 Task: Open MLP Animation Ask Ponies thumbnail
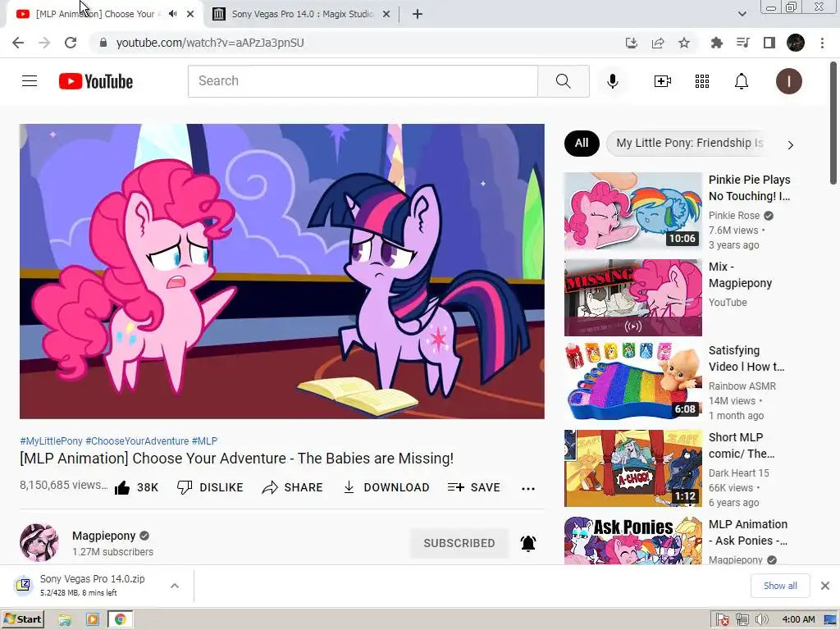632,541
